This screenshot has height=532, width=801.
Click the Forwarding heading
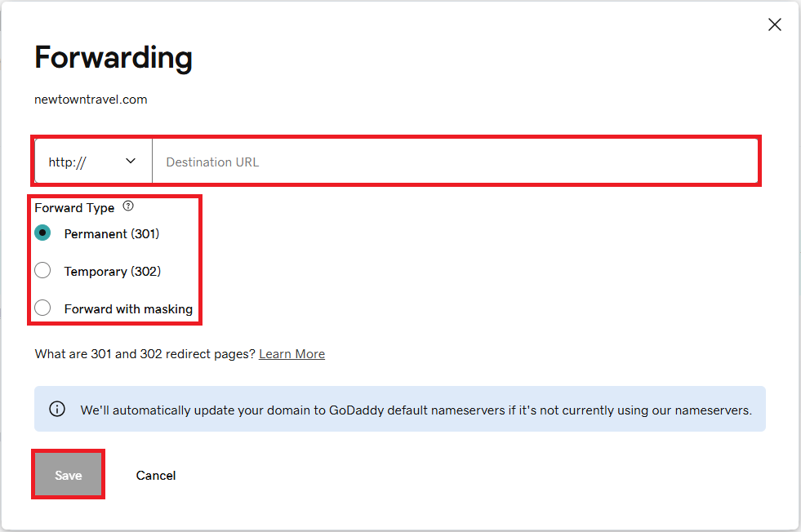[113, 58]
